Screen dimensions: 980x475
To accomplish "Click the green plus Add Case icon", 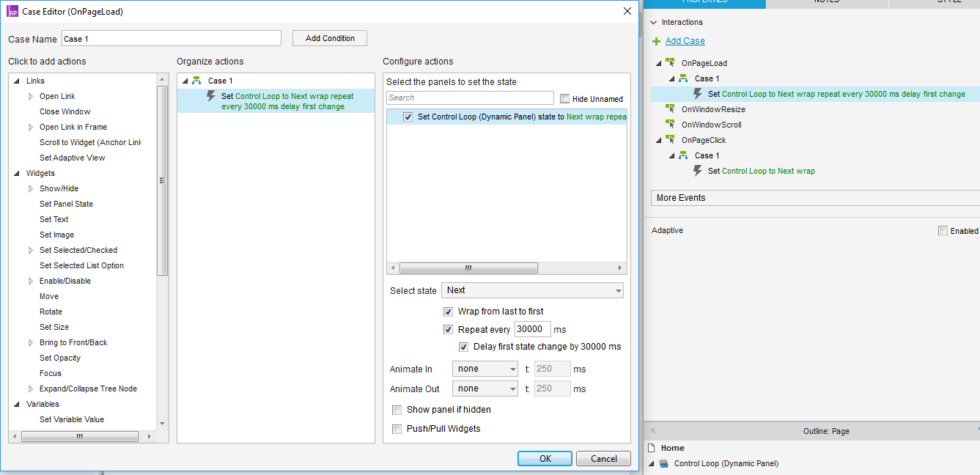I will pyautogui.click(x=656, y=41).
